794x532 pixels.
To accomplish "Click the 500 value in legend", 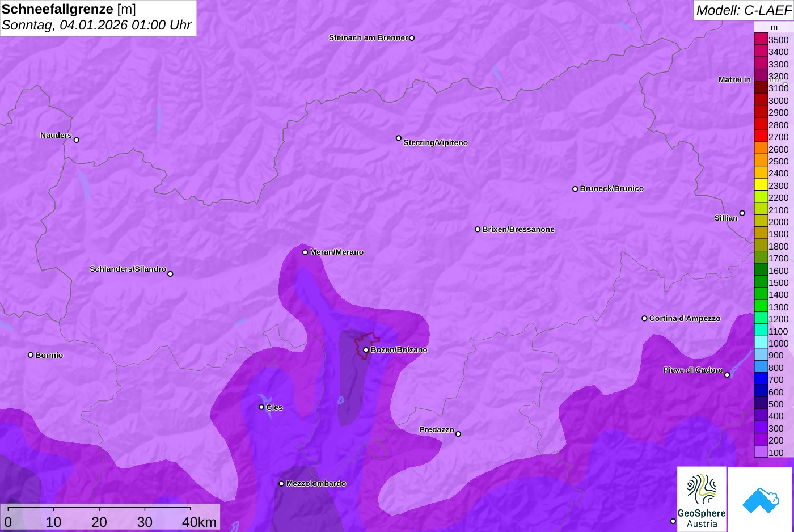I will point(776,404).
